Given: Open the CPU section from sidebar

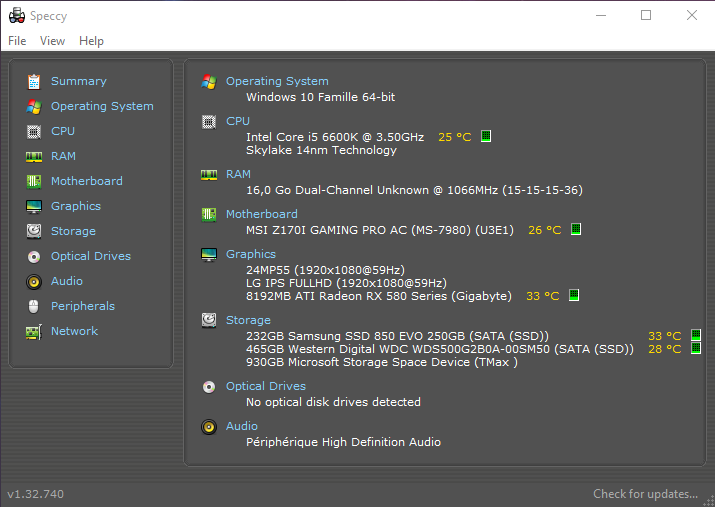Looking at the screenshot, I should pos(63,131).
